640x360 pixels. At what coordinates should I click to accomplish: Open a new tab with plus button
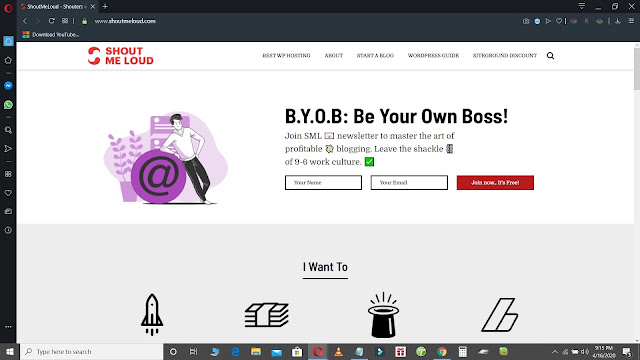105,7
